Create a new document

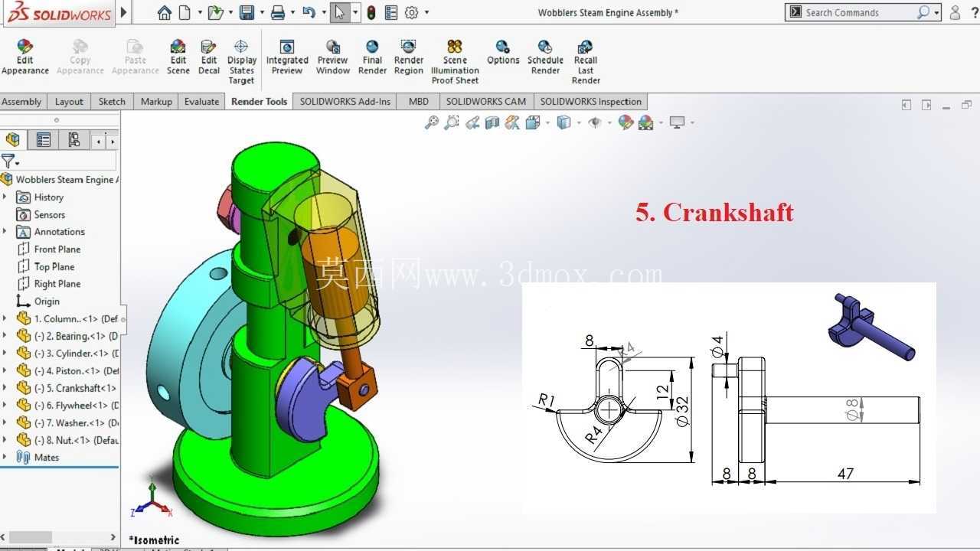coord(185,12)
